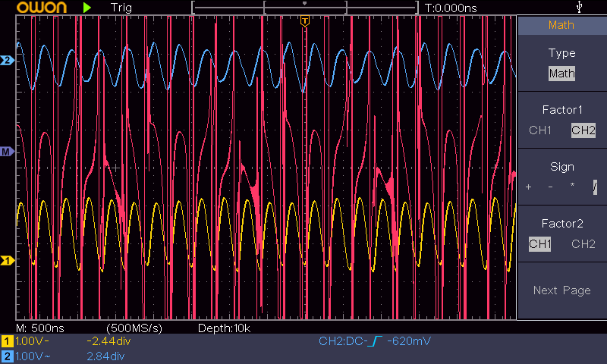Viewport: 607px width, 364px height.
Task: Click the horizontal waveform position overview bar
Action: point(305,8)
